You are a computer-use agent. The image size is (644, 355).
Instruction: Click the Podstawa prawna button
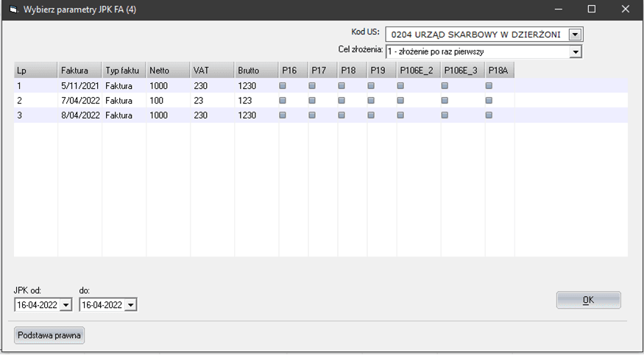tap(50, 335)
